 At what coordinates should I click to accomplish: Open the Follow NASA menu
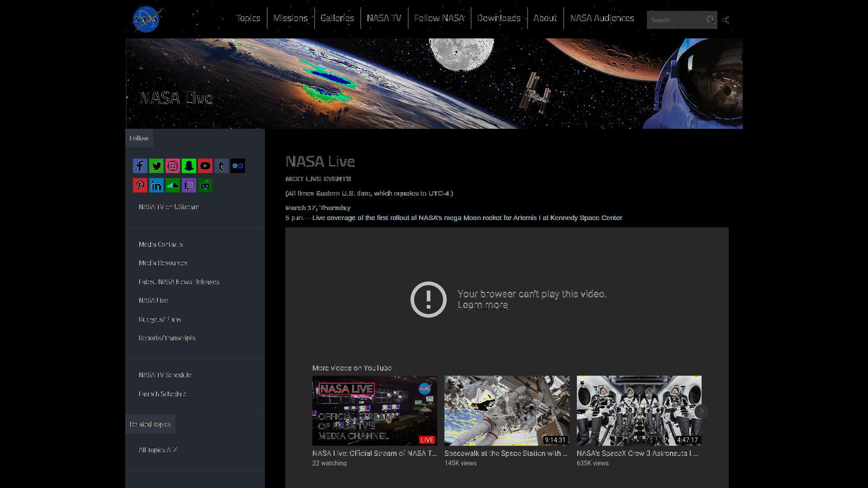pyautogui.click(x=439, y=18)
